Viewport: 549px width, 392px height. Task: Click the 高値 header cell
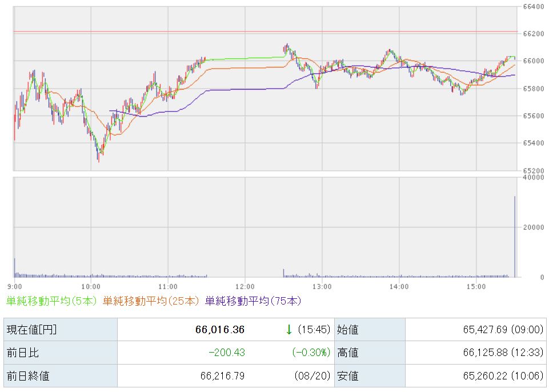pos(370,353)
